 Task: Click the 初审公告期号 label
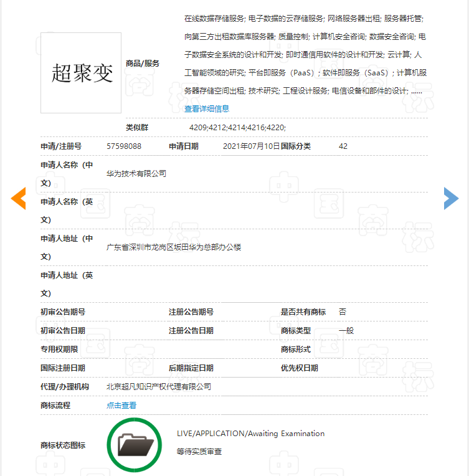point(63,312)
